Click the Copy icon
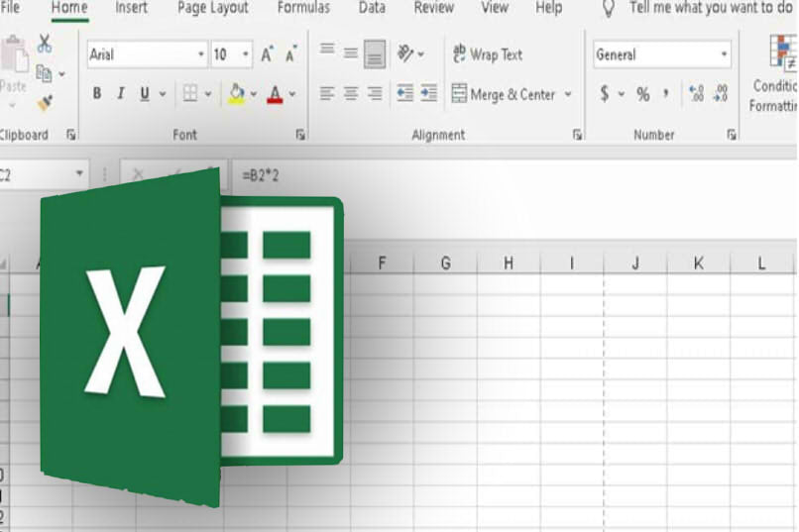 44,74
